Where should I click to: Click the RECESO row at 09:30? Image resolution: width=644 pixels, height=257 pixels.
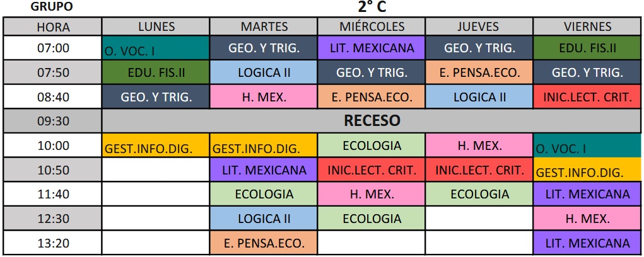tap(372, 120)
